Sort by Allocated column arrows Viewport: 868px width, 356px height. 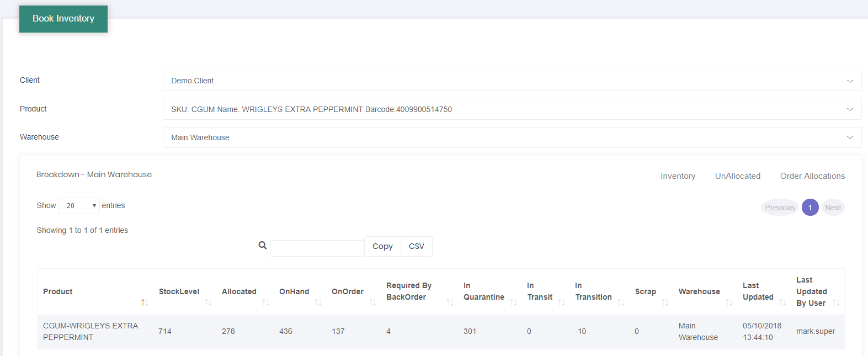(265, 302)
